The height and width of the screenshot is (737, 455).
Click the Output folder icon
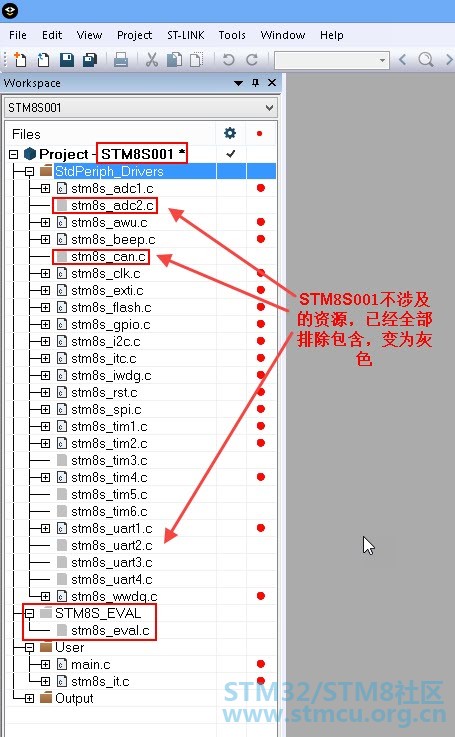click(x=46, y=698)
